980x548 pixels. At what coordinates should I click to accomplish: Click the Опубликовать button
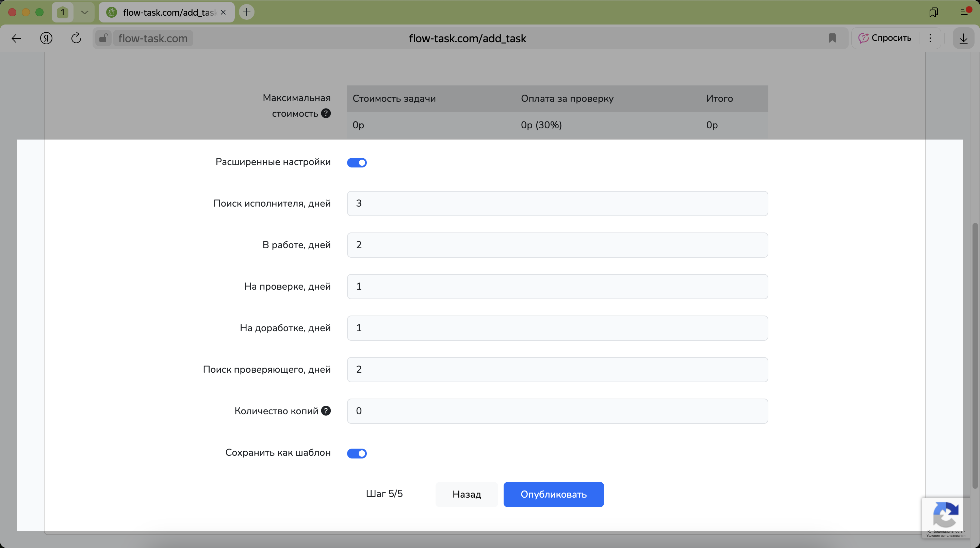[553, 494]
